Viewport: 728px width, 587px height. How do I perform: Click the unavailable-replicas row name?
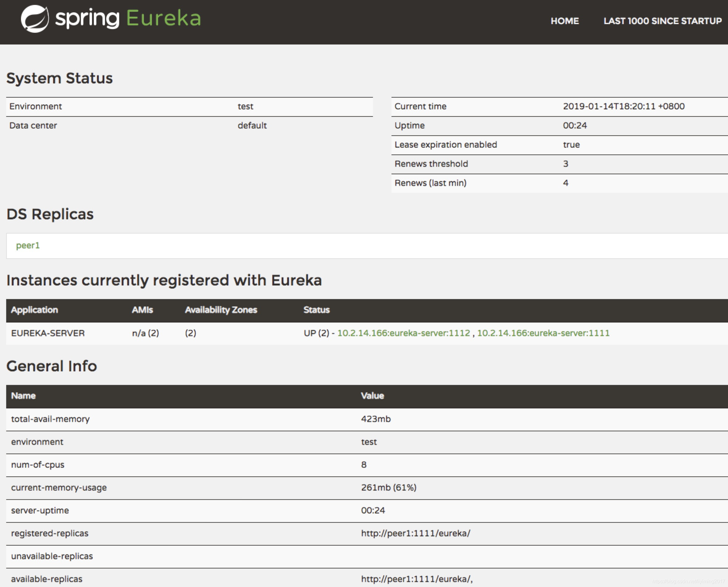tap(52, 556)
